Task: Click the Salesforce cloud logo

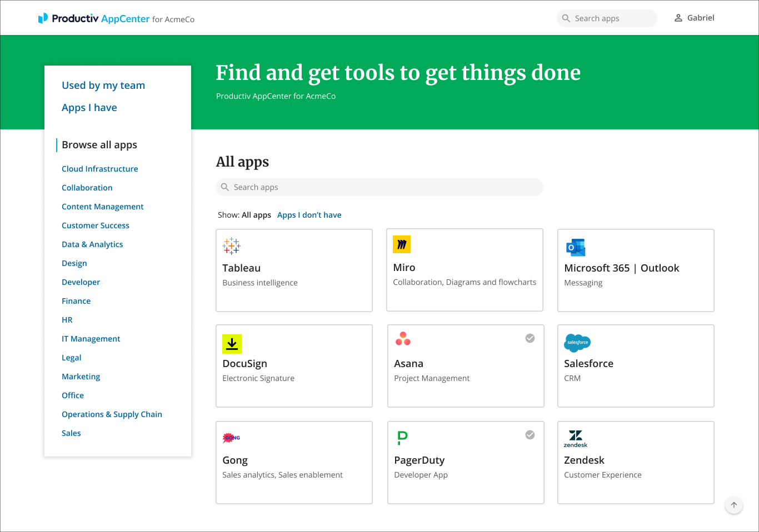Action: point(577,343)
